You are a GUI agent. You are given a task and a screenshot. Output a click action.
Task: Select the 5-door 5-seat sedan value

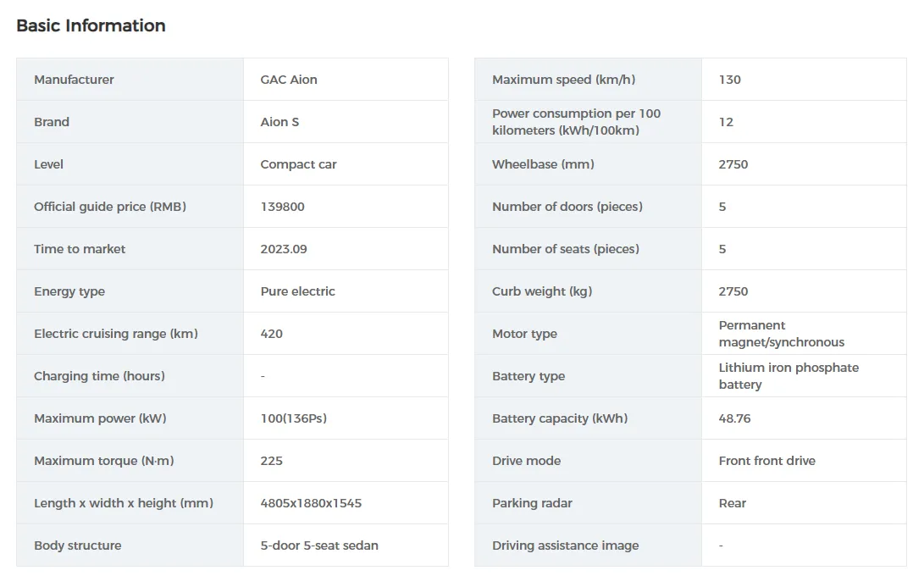pyautogui.click(x=319, y=545)
